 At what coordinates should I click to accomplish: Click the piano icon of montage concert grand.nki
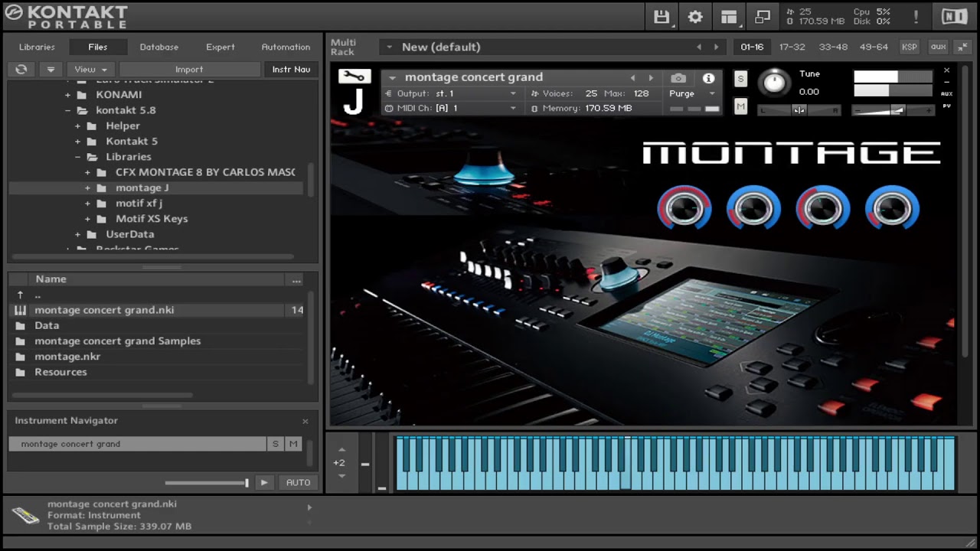pos(20,310)
